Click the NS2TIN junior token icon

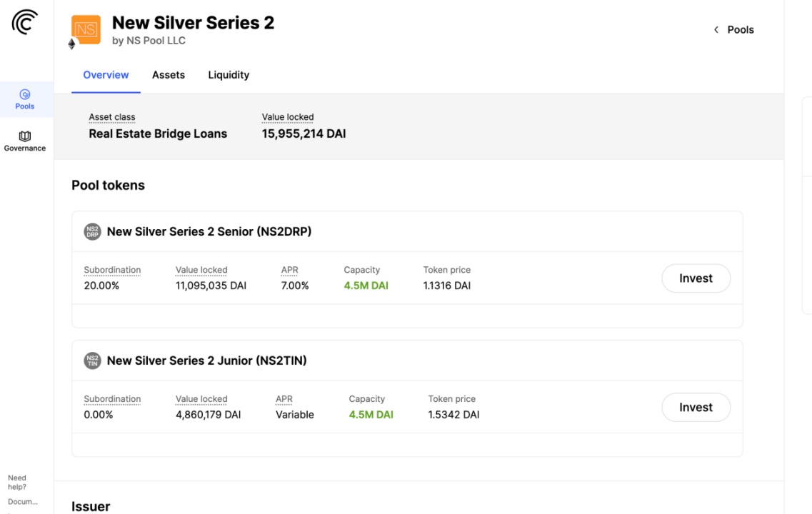coord(92,361)
